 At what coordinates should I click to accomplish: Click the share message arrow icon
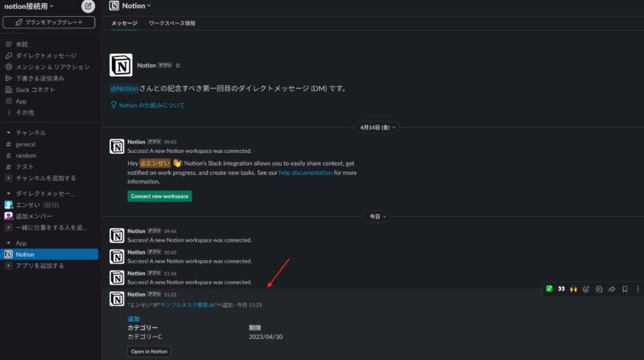(612, 289)
